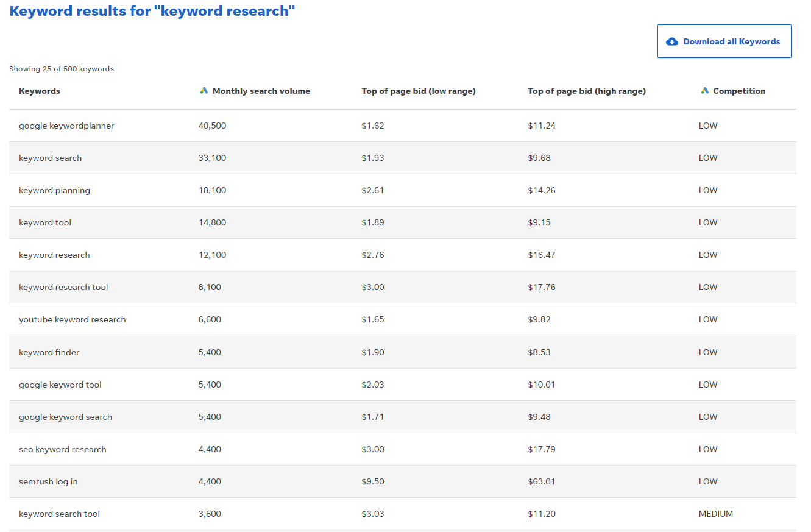Select the Monthly search volume header

pyautogui.click(x=261, y=91)
